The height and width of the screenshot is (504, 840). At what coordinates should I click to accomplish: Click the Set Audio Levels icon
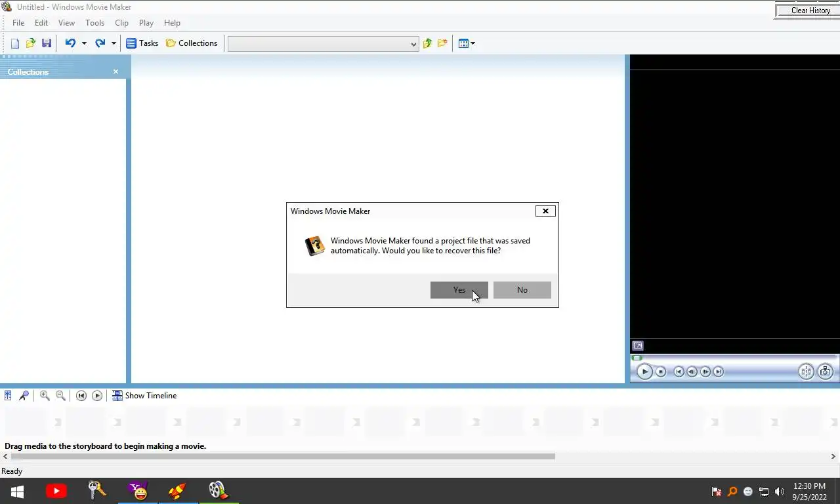[8, 396]
